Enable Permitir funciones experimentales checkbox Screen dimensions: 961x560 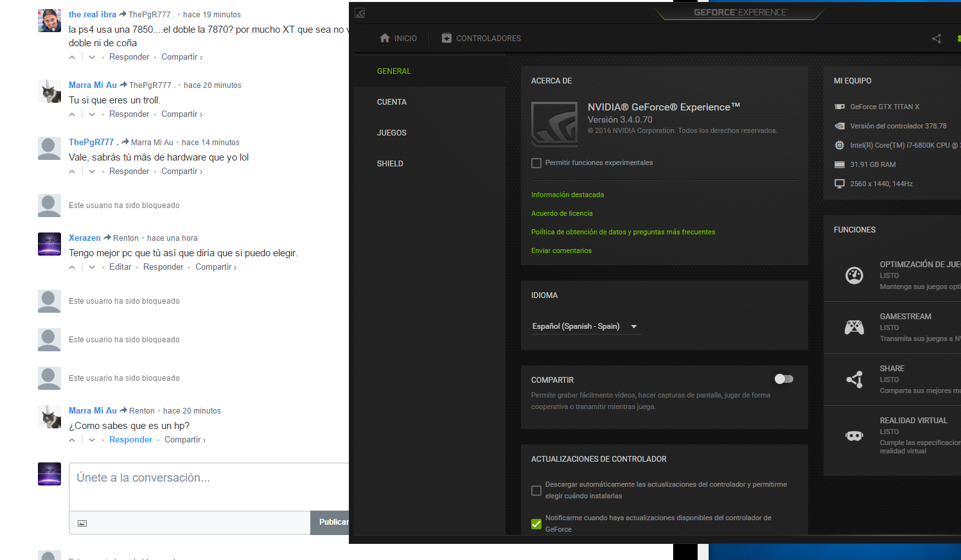[x=536, y=163]
